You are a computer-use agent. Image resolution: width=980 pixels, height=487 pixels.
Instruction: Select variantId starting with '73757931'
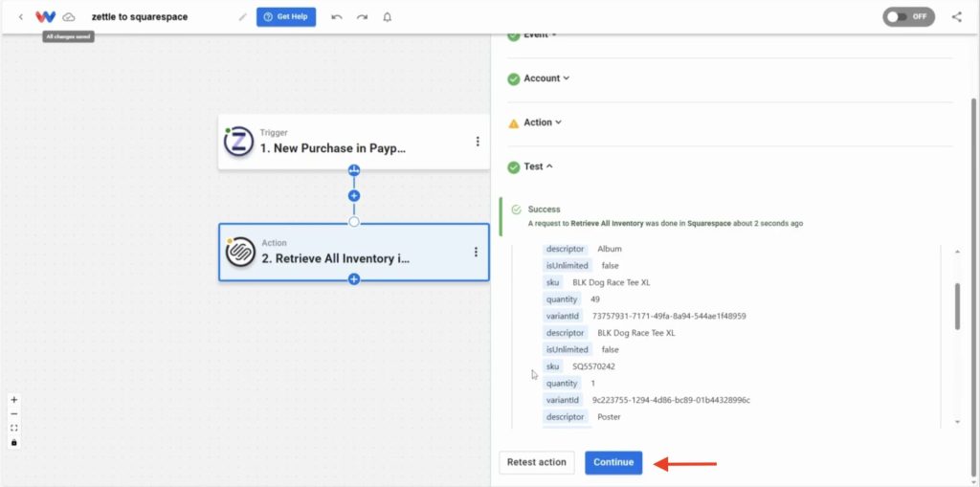(669, 317)
